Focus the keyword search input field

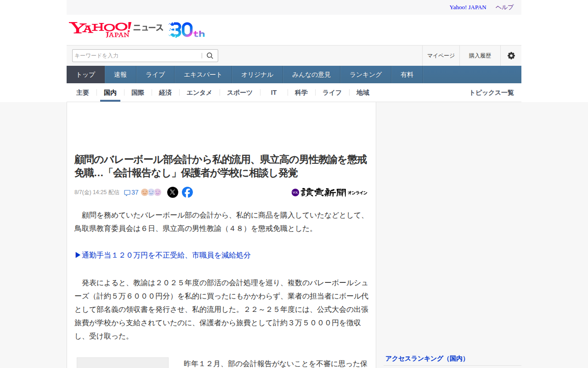[137, 56]
